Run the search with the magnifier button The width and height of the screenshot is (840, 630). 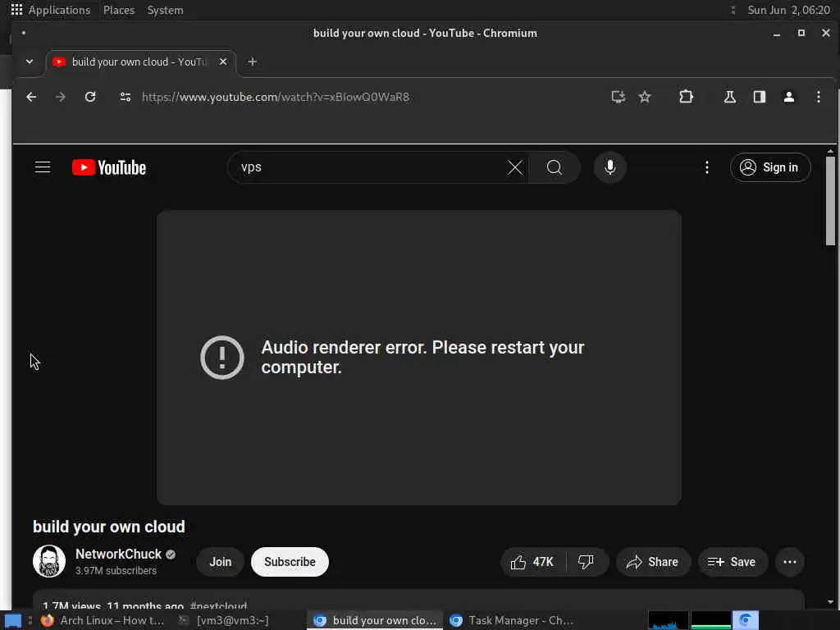click(x=555, y=167)
